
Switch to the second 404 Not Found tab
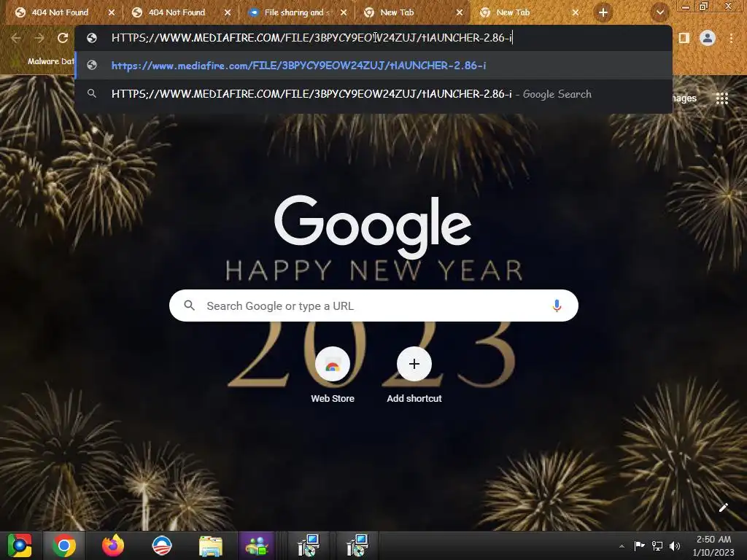click(177, 12)
